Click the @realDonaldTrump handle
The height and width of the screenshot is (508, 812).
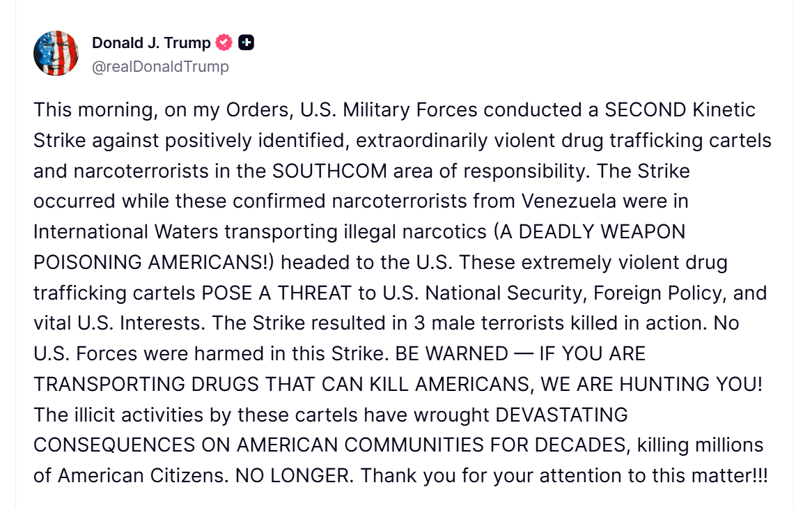160,67
